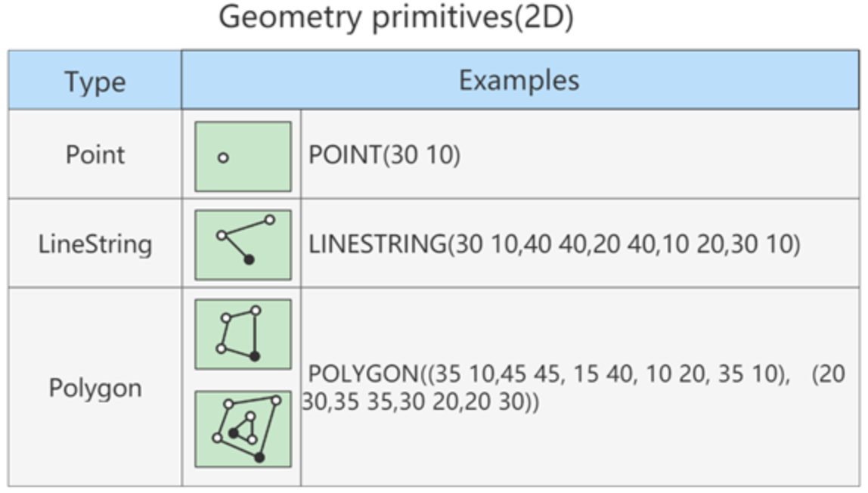Click the Type column header
The height and width of the screenshot is (493, 868).
pos(95,80)
